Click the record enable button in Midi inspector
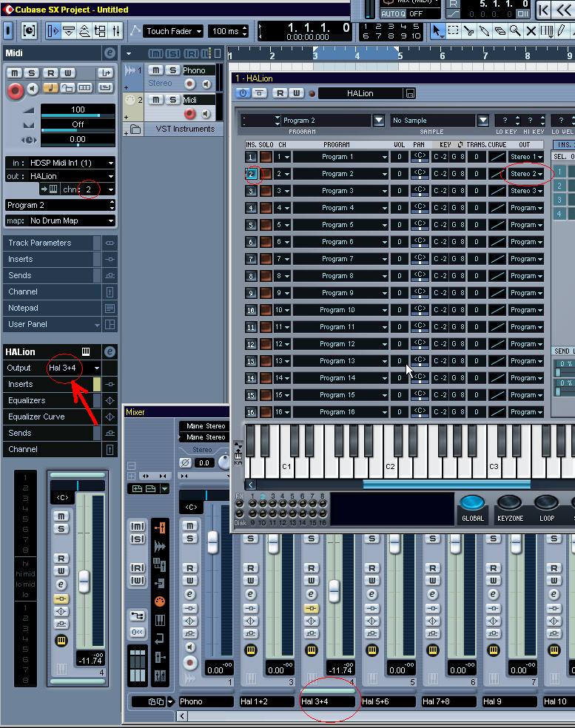 coord(15,90)
